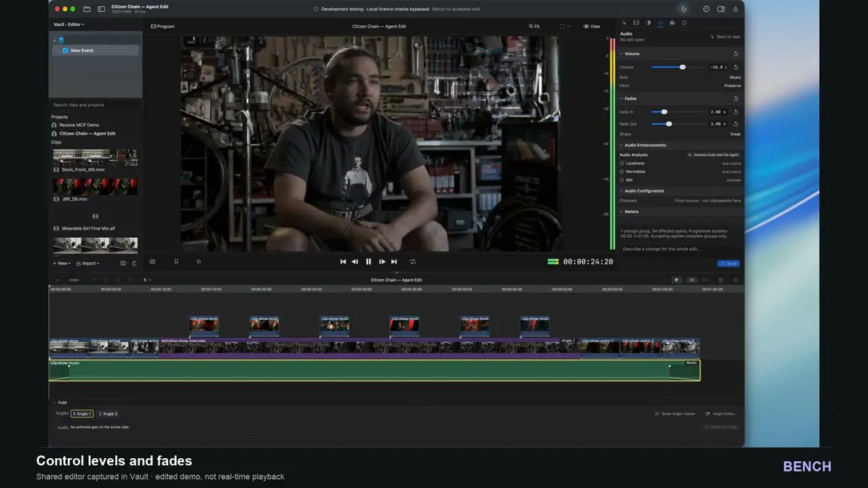
Task: Step back one frame
Action: (x=355, y=262)
